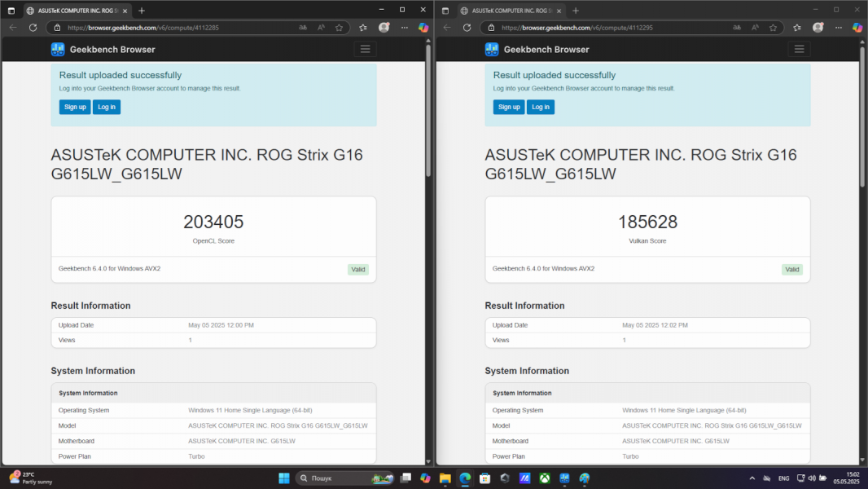Click the Valid badge on the Vulkan result
This screenshot has width=868, height=489.
click(x=792, y=270)
